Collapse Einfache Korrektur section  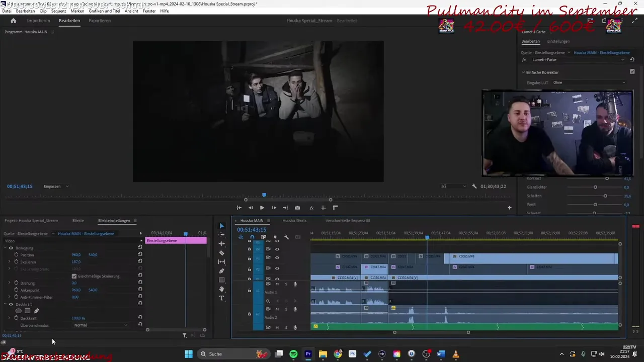coord(523,72)
